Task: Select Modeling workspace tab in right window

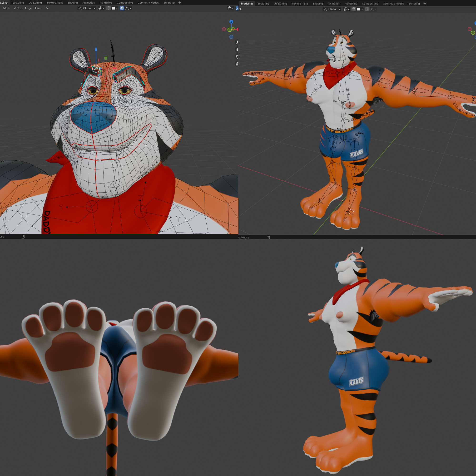Action: (x=247, y=4)
